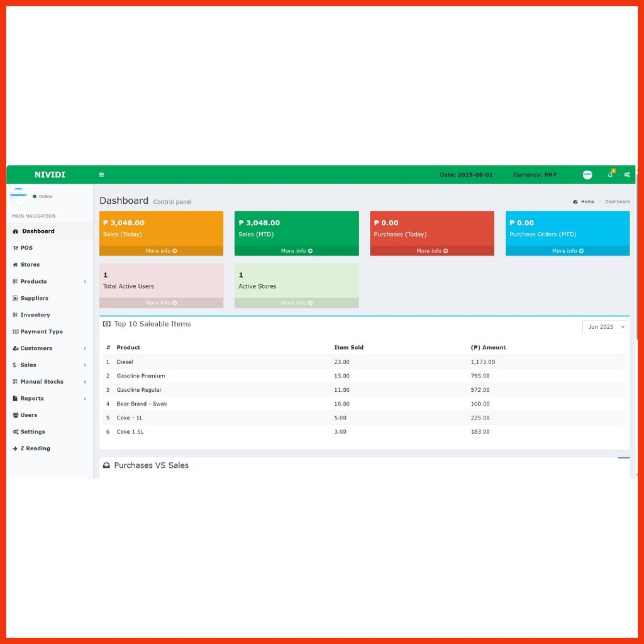Expand the Customers submenu chevron

pos(85,348)
